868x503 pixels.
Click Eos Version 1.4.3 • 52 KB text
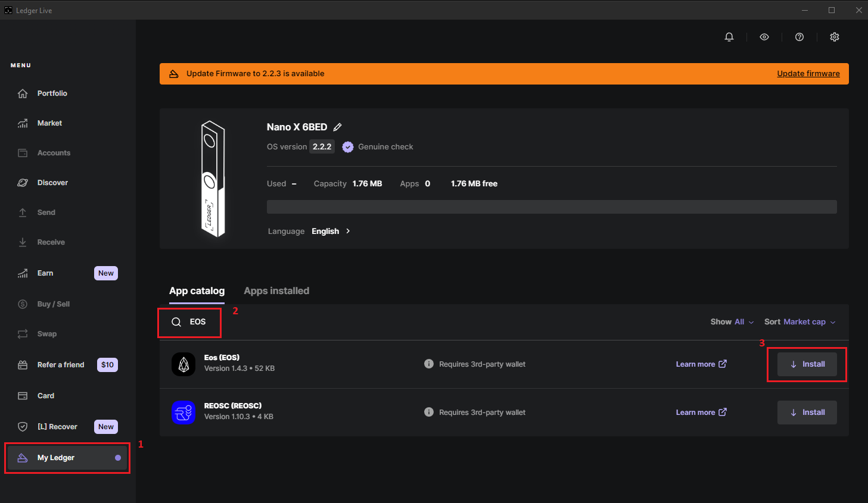[239, 369]
